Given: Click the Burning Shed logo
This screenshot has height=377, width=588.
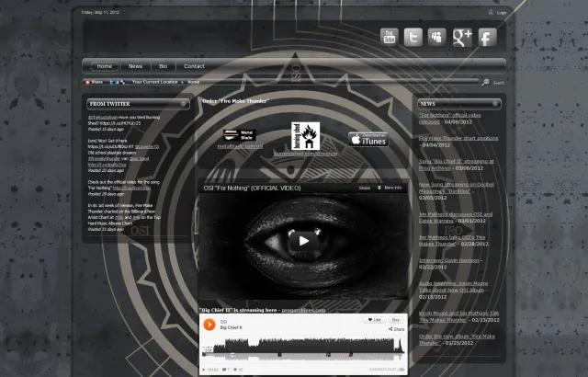Looking at the screenshot, I should tap(306, 136).
